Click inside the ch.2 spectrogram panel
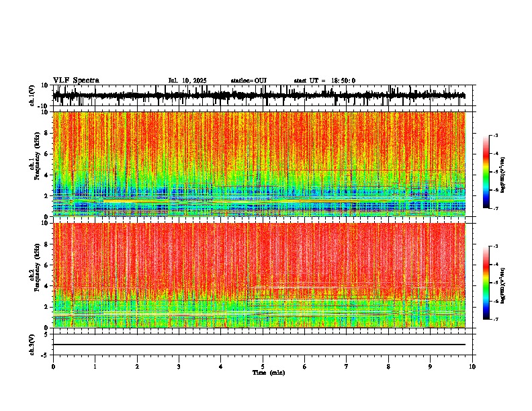This screenshot has height=411, width=532. (259, 275)
